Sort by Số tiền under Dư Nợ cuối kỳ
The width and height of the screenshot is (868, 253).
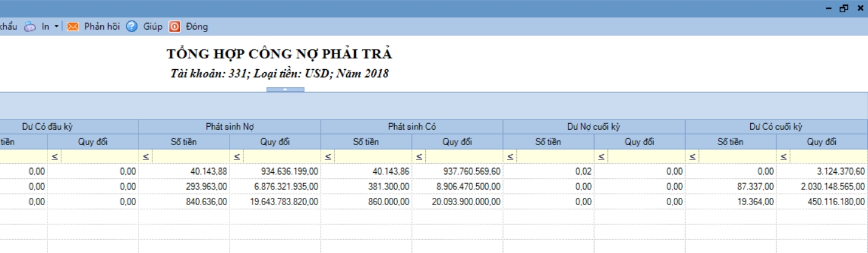point(548,142)
